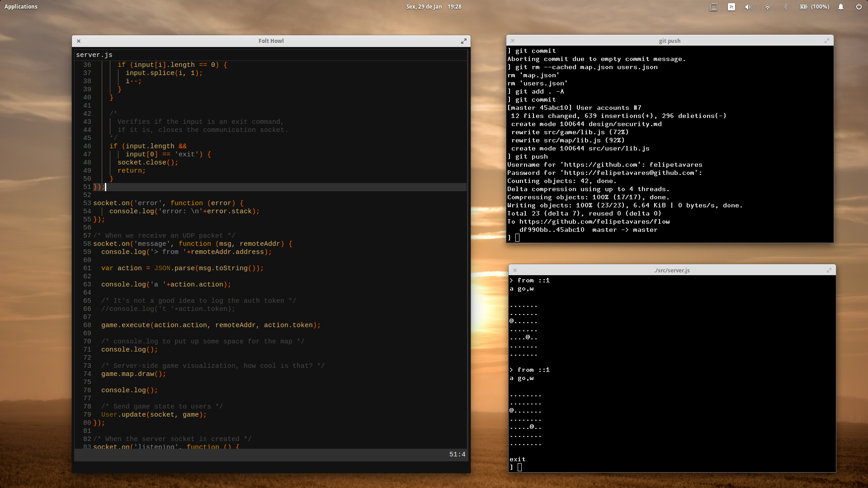Open the clipboard manager tray icon

click(713, 7)
